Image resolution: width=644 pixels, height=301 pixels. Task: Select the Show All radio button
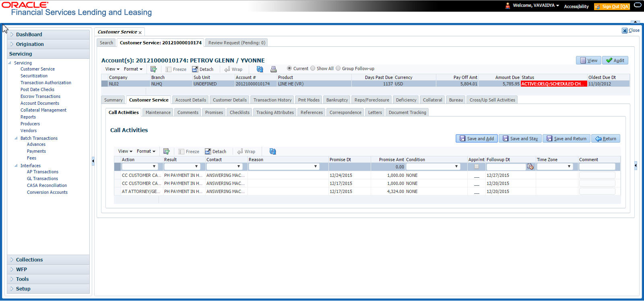[313, 69]
